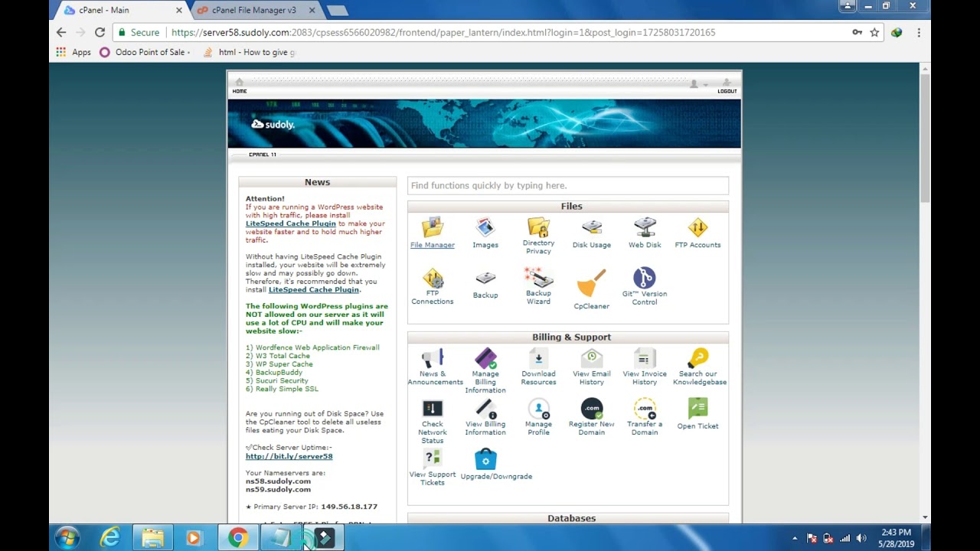Open View Email History
The image size is (980, 551).
pos(592,358)
